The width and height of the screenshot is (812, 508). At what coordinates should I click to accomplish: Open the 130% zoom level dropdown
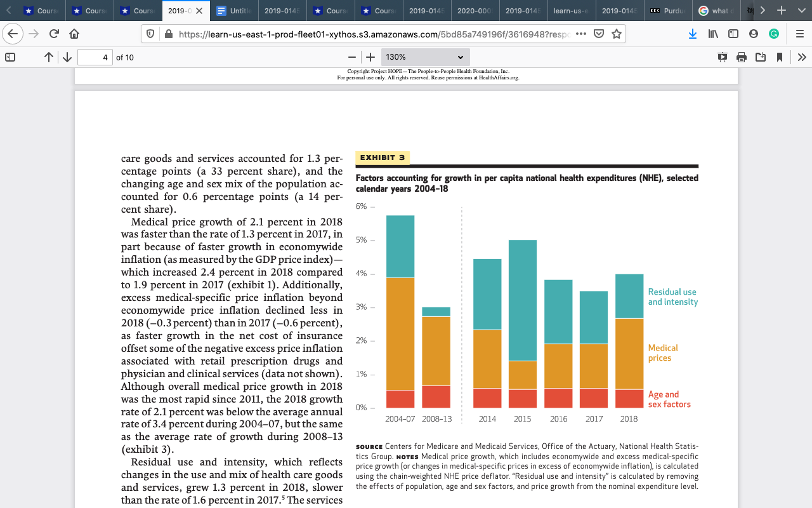[x=425, y=57]
